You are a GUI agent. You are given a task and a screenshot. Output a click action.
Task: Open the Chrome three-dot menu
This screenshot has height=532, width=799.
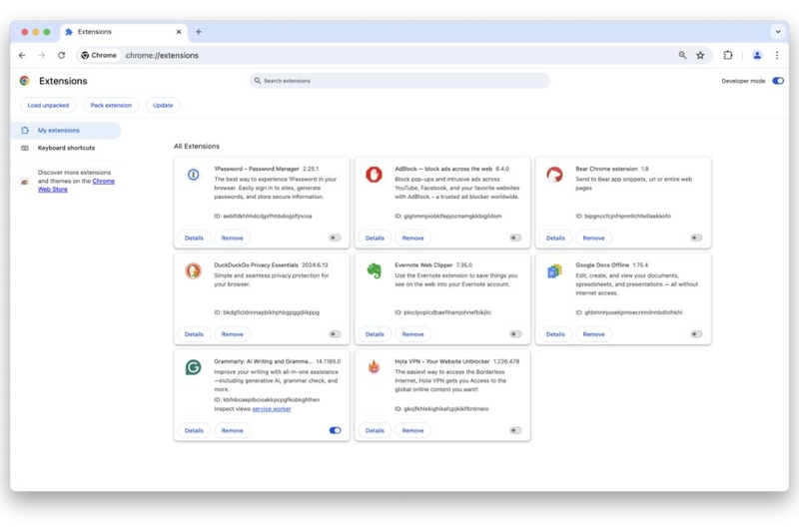pos(777,55)
